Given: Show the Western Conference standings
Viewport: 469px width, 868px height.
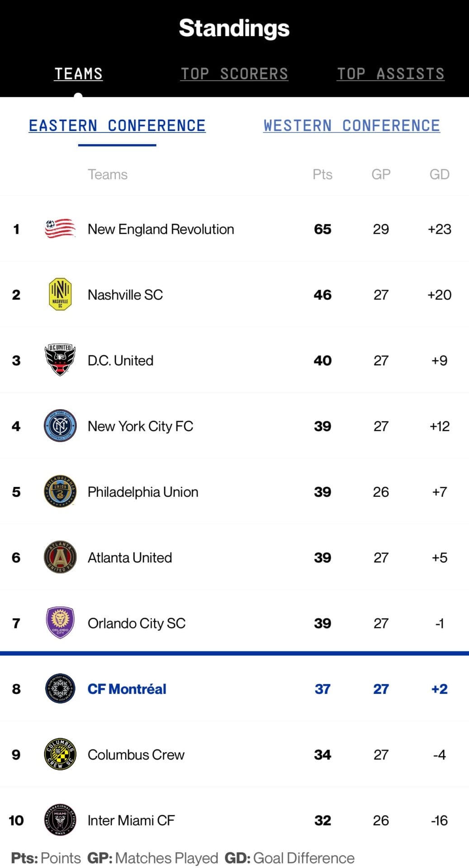Looking at the screenshot, I should tap(351, 126).
